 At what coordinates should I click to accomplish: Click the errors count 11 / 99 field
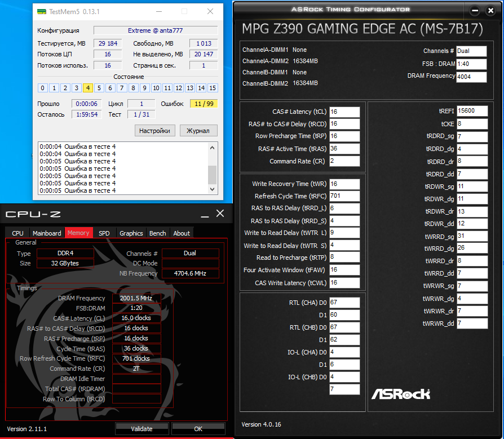[x=204, y=104]
